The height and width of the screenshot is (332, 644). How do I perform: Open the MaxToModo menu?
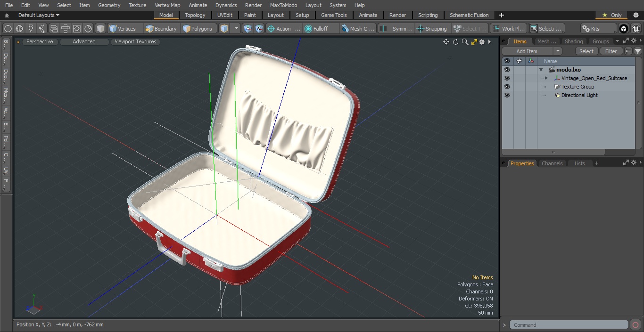tap(283, 5)
